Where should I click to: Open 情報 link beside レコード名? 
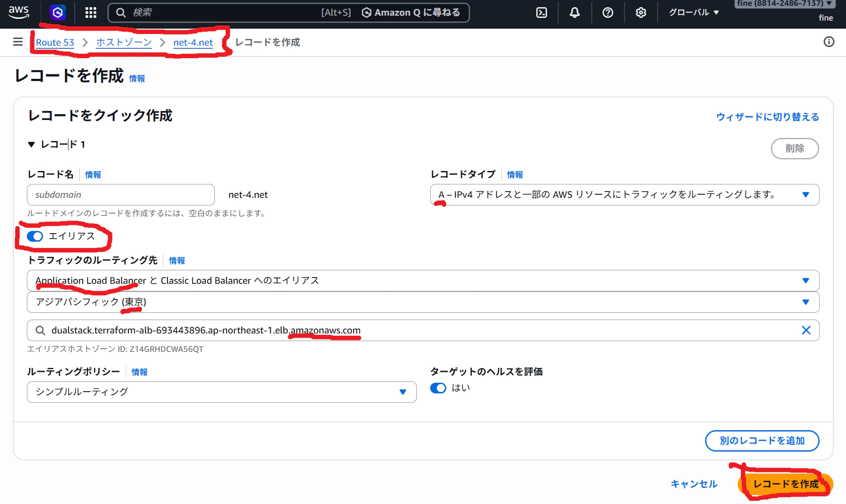tap(93, 175)
